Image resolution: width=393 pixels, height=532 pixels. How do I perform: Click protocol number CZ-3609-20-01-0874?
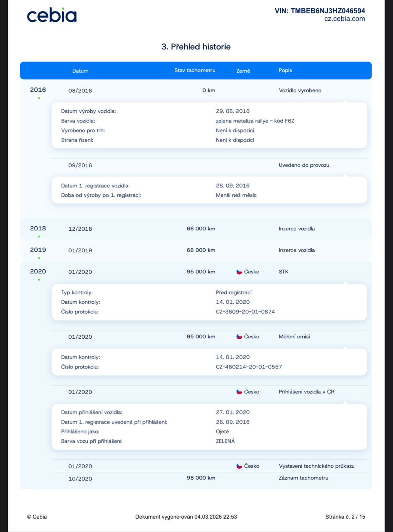tap(245, 312)
